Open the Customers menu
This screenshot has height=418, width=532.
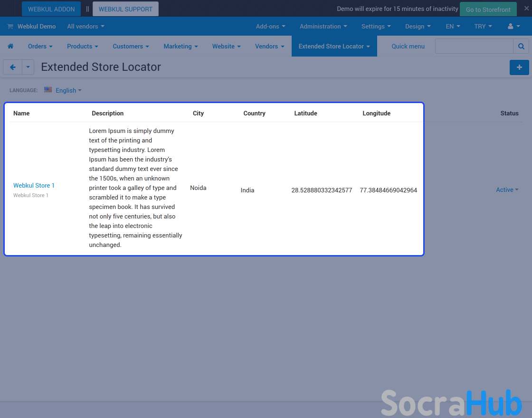[x=131, y=46]
